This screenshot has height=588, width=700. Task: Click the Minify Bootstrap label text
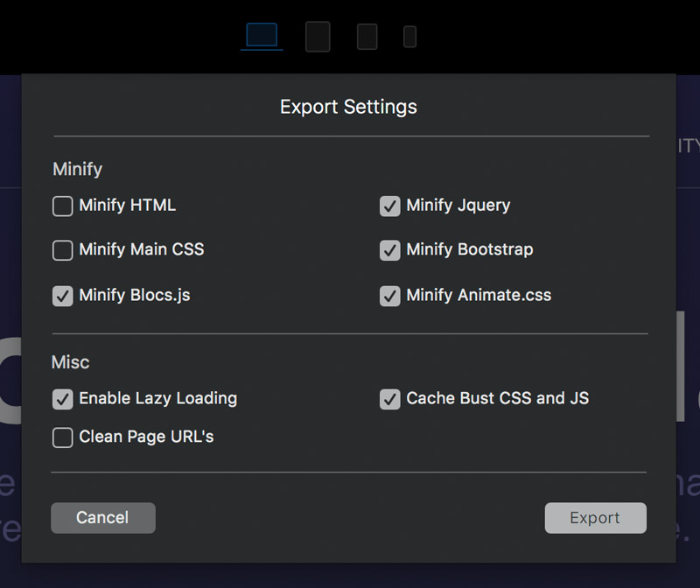click(470, 249)
